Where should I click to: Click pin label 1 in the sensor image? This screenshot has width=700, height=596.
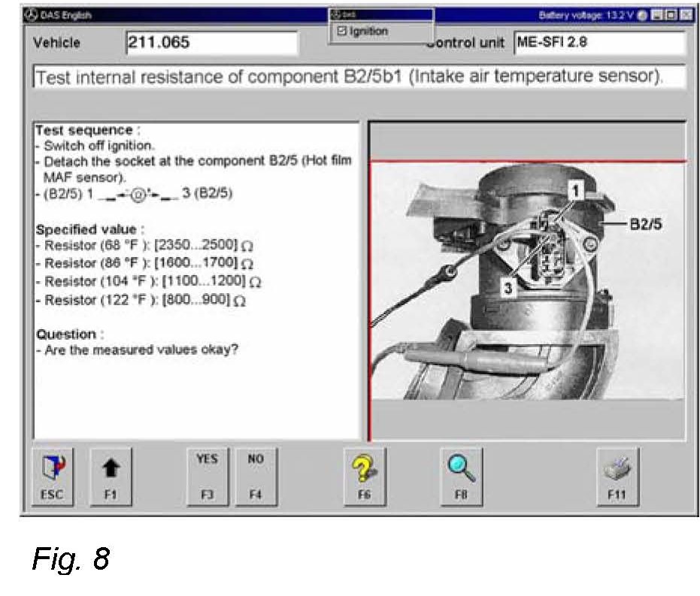coord(576,192)
